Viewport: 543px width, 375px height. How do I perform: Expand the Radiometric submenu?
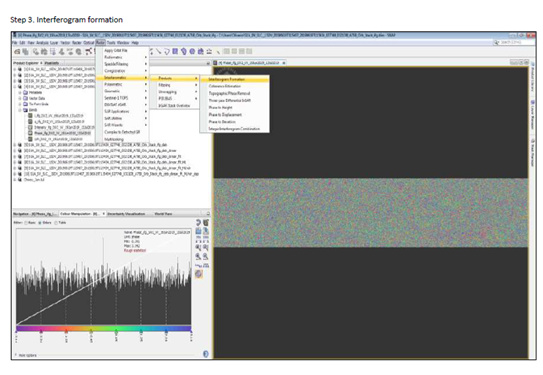pyautogui.click(x=122, y=57)
